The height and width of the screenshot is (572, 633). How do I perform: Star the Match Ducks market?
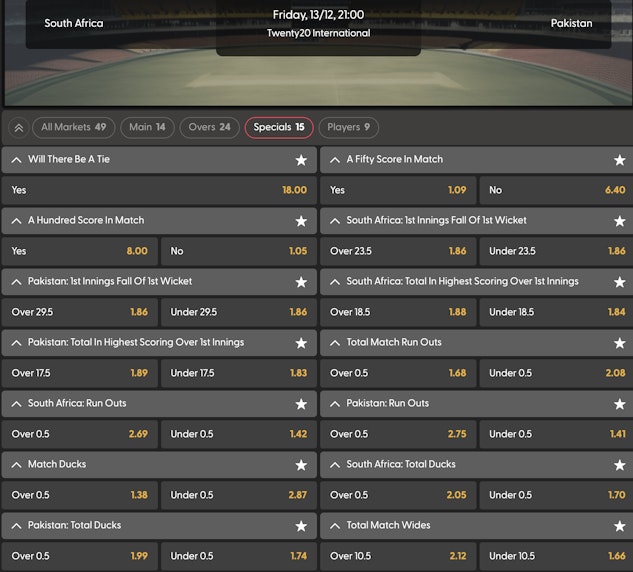(301, 465)
